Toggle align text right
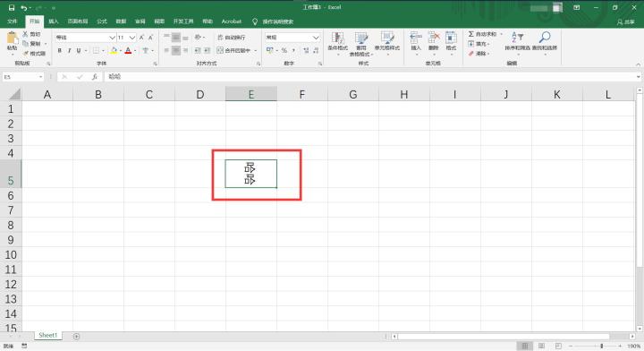The image size is (644, 351). coord(185,50)
